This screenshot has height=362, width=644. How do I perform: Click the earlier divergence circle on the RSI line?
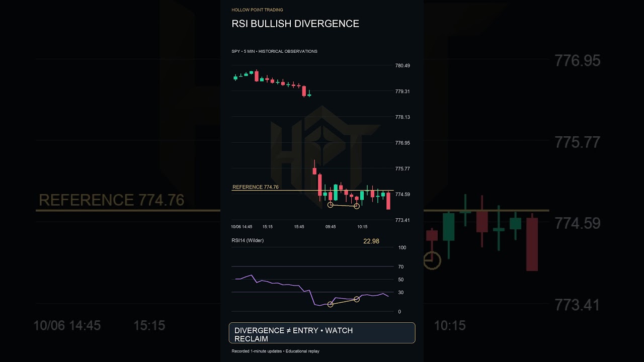coord(331,304)
